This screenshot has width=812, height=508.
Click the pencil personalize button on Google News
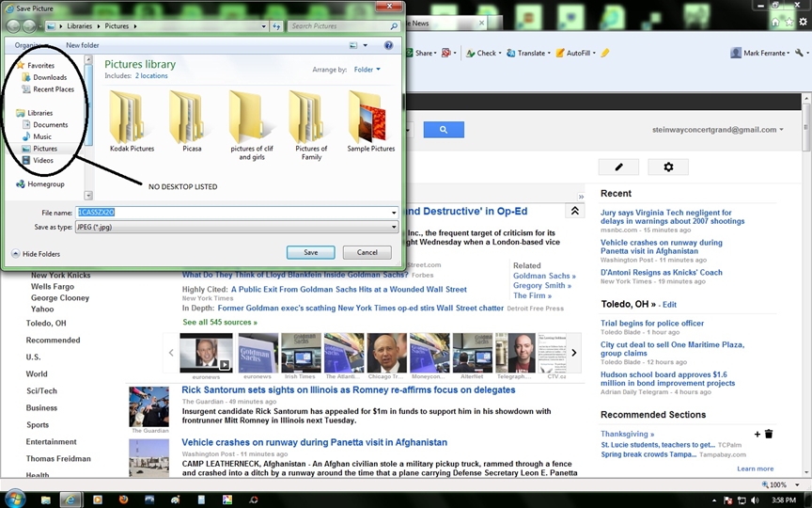[x=618, y=167]
